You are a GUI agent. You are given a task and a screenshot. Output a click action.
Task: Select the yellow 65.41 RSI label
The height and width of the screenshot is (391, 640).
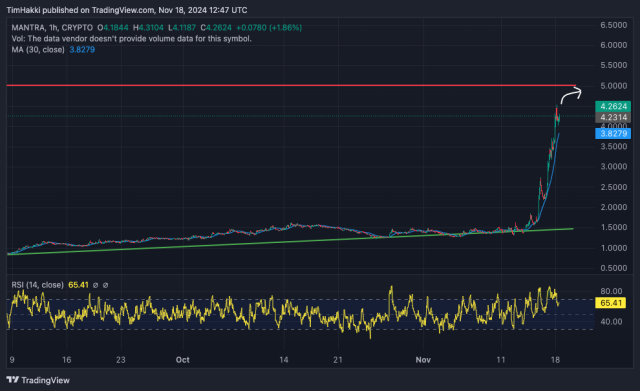click(x=611, y=303)
